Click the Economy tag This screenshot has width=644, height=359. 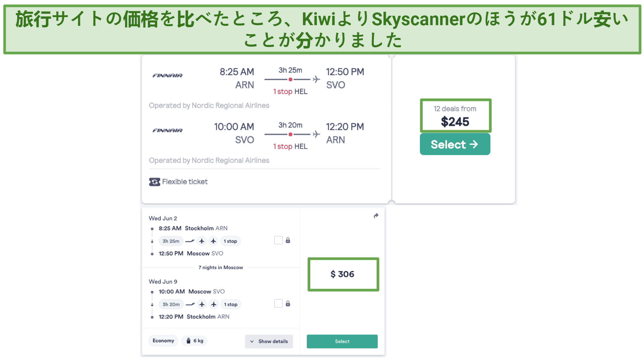163,341
